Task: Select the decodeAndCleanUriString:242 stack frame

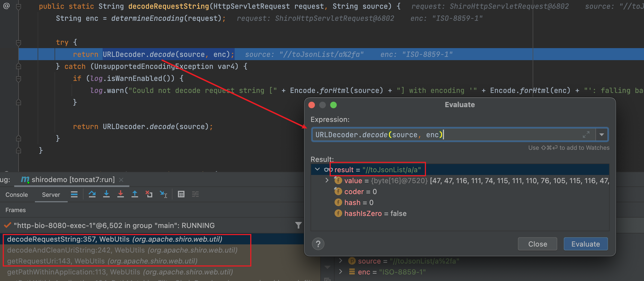Action: point(122,250)
